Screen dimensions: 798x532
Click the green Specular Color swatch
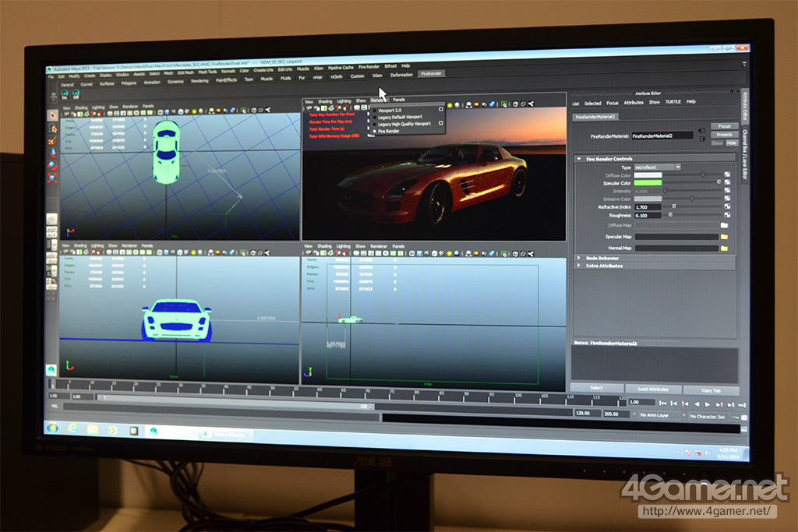[x=648, y=183]
